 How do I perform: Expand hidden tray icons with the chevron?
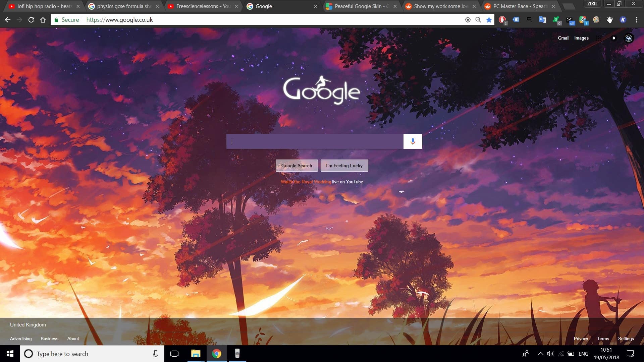(540, 353)
